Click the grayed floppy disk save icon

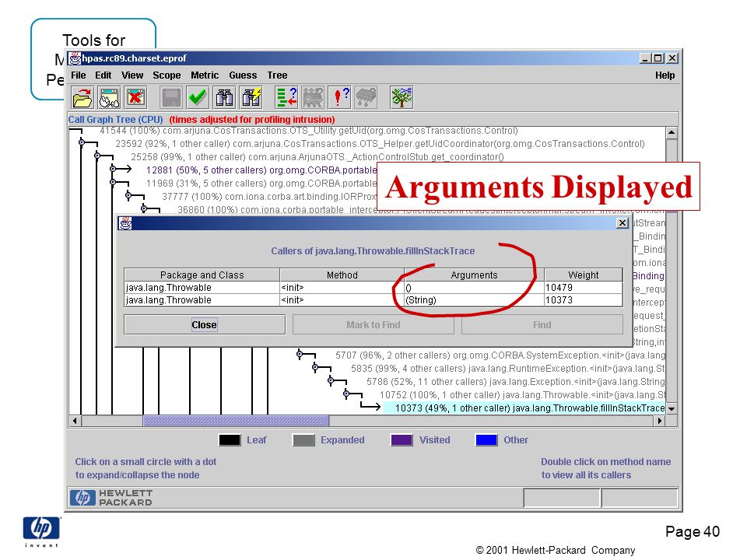coord(171,98)
